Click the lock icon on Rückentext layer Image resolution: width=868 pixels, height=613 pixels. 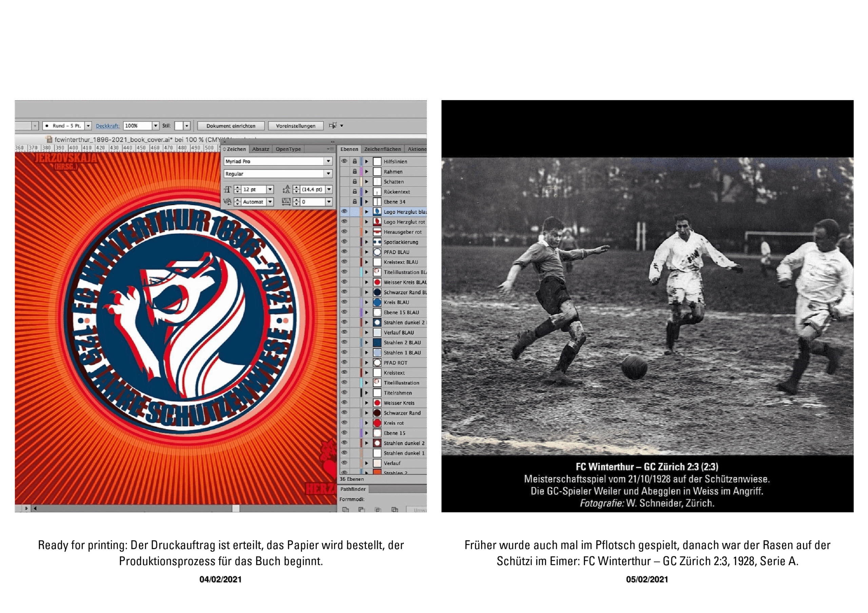point(355,192)
